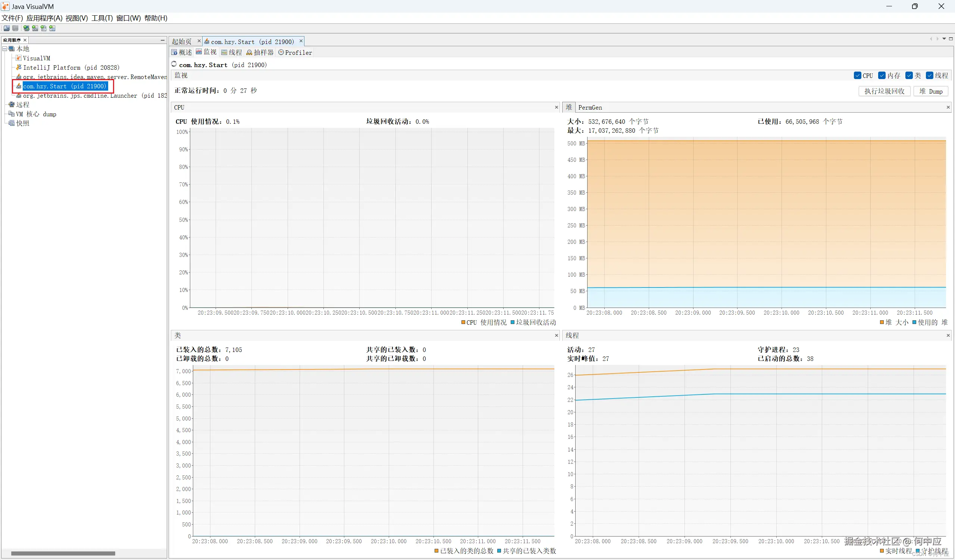Click the Load snapshot toolbar icon
Screen dimensions: 955x560
tap(7, 28)
